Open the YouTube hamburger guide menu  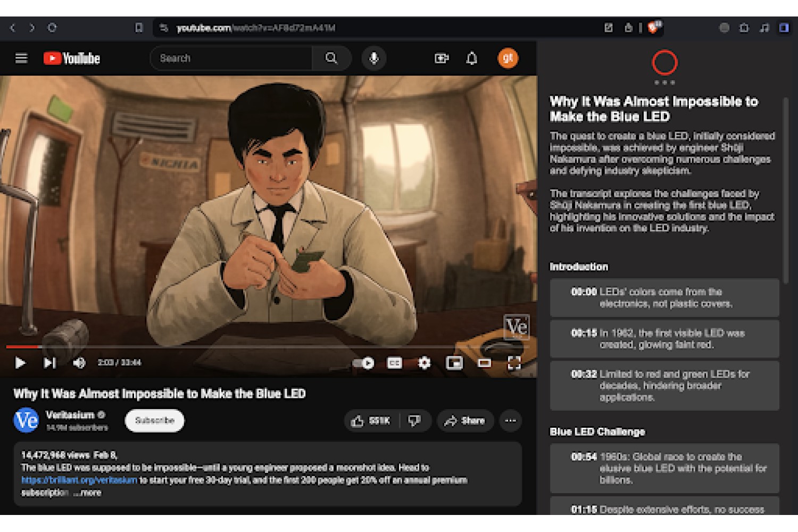point(21,58)
